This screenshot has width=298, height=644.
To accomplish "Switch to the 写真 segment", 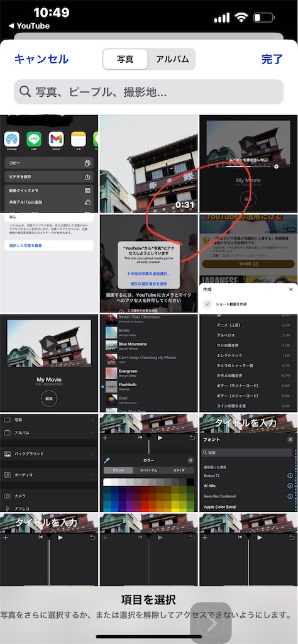I will click(124, 59).
